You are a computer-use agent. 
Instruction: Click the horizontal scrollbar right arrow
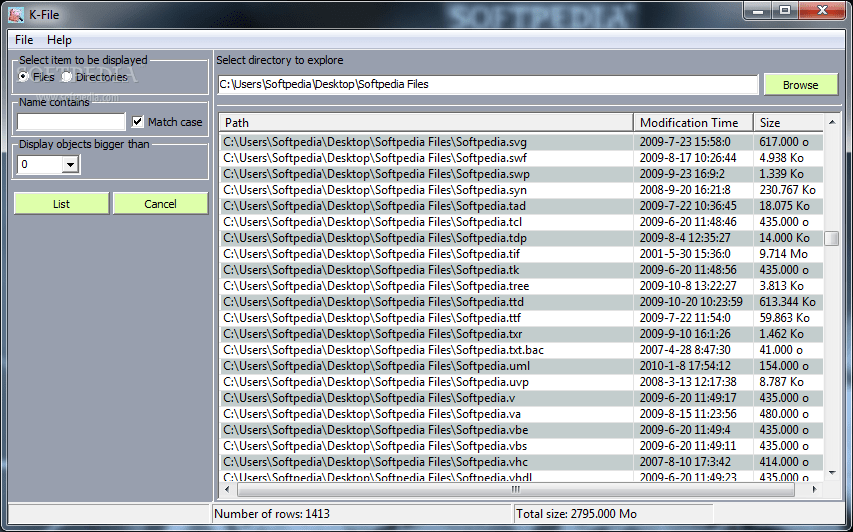tap(814, 490)
